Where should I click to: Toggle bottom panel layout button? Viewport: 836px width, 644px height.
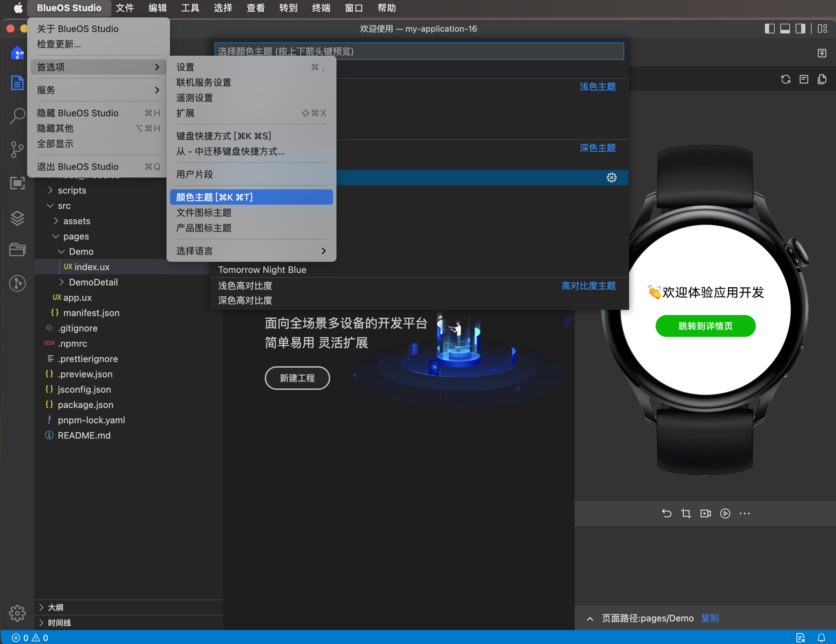[x=785, y=29]
